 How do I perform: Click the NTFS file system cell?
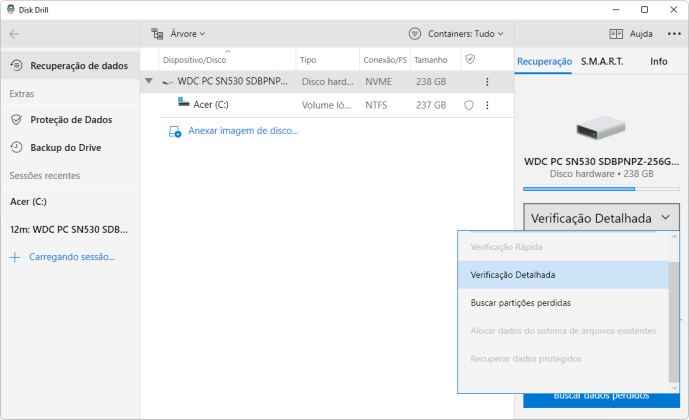coord(376,105)
